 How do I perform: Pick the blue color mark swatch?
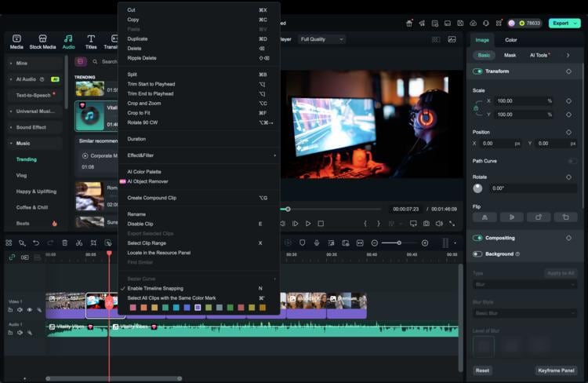pos(187,308)
